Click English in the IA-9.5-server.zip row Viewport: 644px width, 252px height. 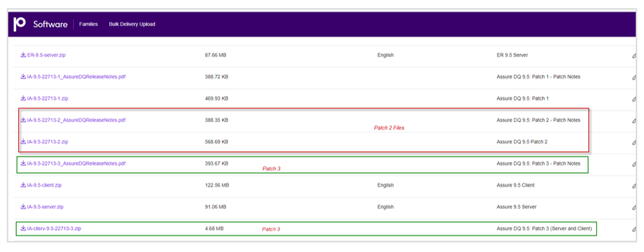385,207
